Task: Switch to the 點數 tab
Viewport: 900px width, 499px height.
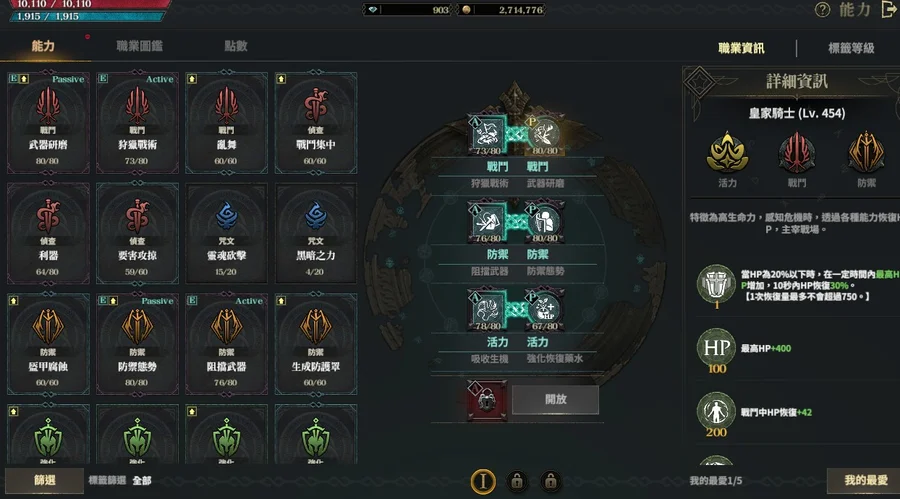Action: pyautogui.click(x=236, y=46)
